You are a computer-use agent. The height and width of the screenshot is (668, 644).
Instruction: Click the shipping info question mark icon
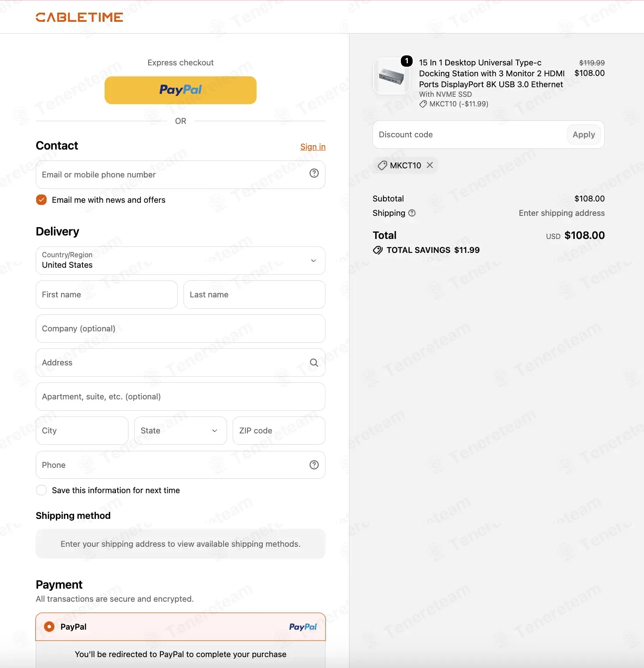coord(412,213)
